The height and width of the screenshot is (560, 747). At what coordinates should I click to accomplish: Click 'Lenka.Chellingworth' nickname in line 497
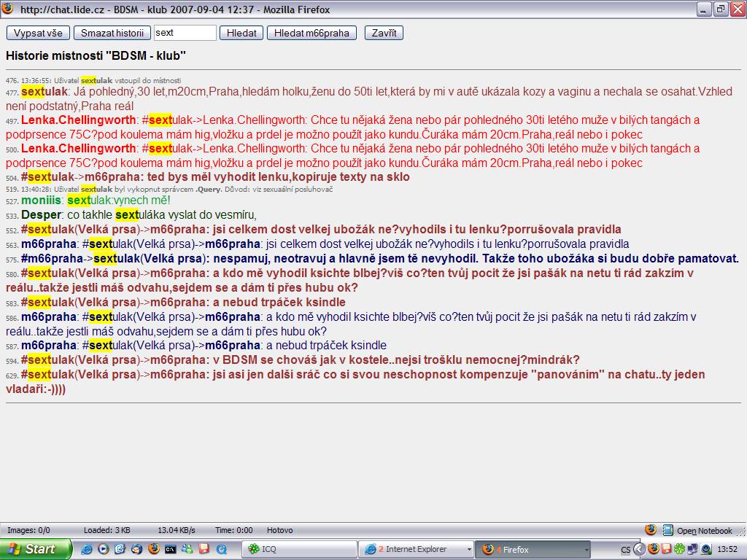coord(79,120)
